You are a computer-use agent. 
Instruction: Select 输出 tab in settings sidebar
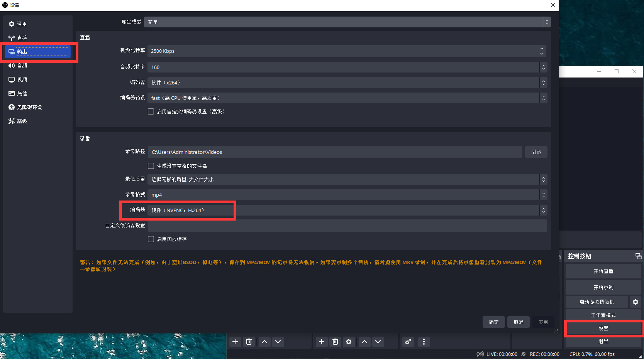click(x=38, y=52)
